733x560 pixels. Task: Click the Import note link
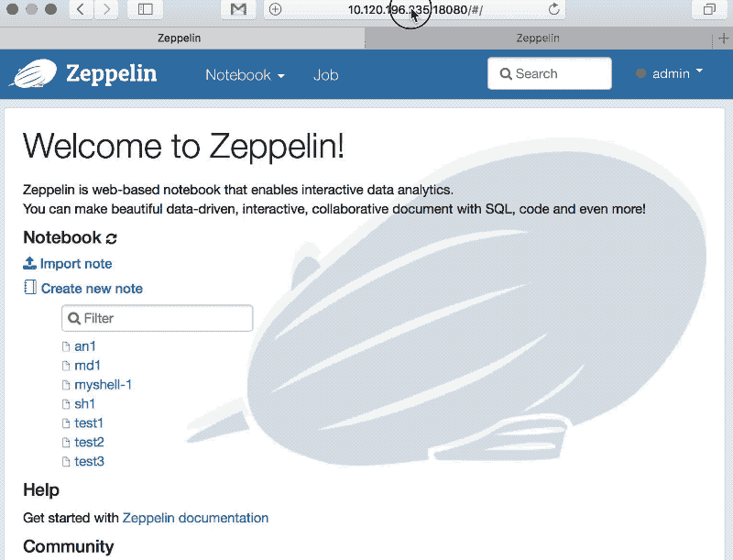pos(76,264)
